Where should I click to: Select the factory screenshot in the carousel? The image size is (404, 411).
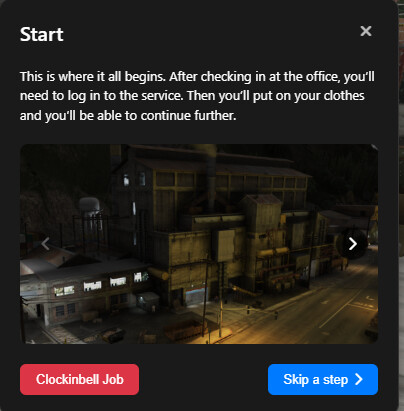point(199,244)
